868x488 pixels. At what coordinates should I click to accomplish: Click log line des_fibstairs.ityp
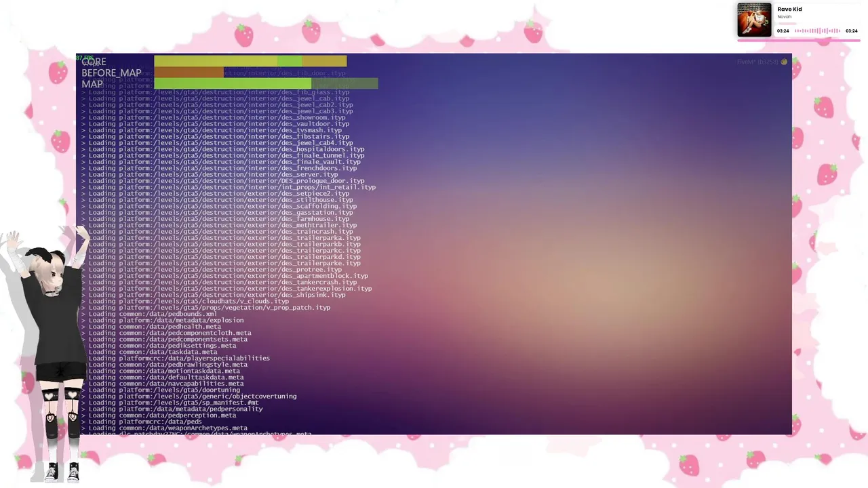216,136
